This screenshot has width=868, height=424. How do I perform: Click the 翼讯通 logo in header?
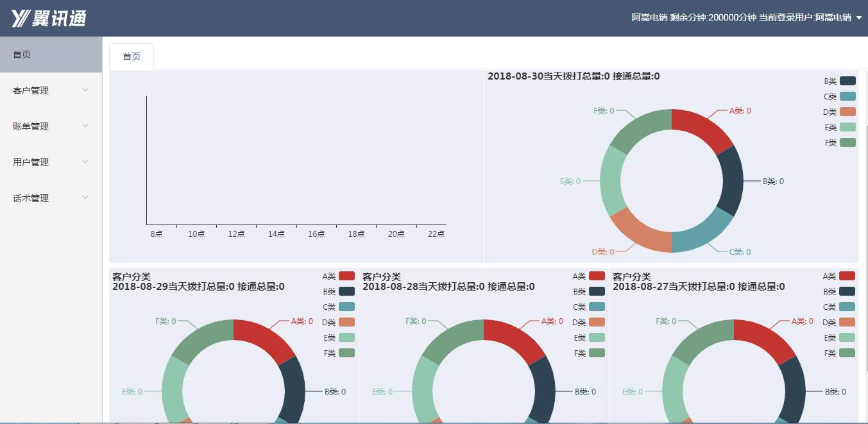pyautogui.click(x=49, y=19)
